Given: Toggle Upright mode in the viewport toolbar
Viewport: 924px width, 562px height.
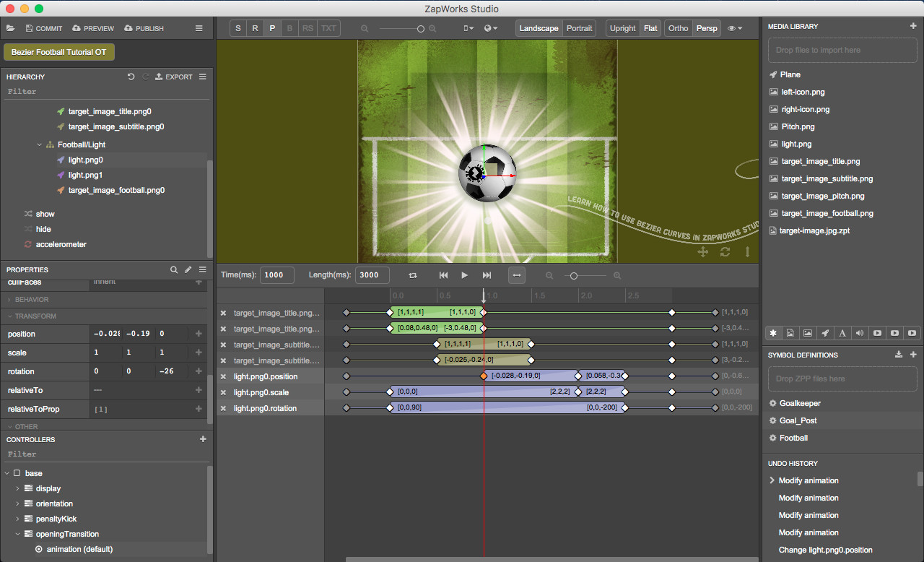Looking at the screenshot, I should pos(622,27).
